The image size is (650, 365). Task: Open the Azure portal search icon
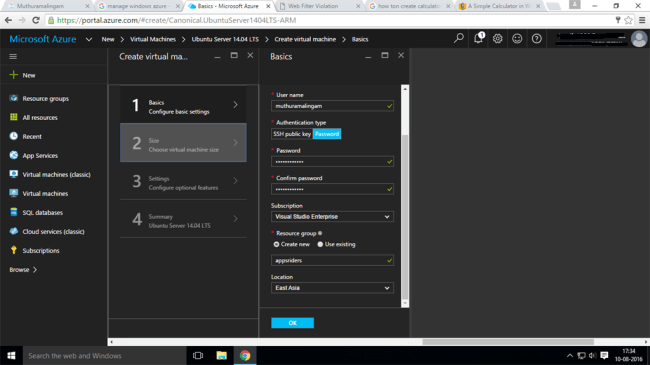458,39
